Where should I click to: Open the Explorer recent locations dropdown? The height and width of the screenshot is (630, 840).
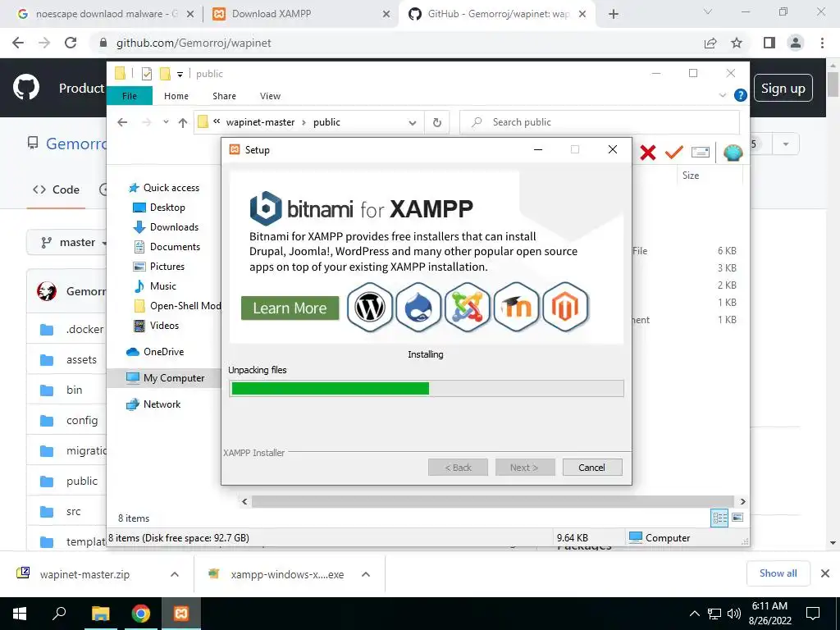[166, 122]
